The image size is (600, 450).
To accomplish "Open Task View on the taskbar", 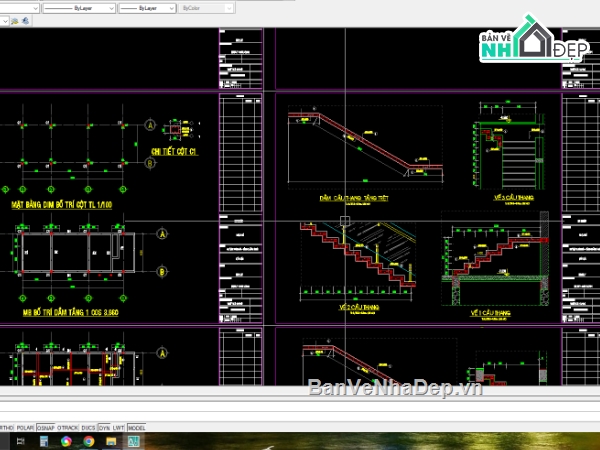I will click(21, 441).
